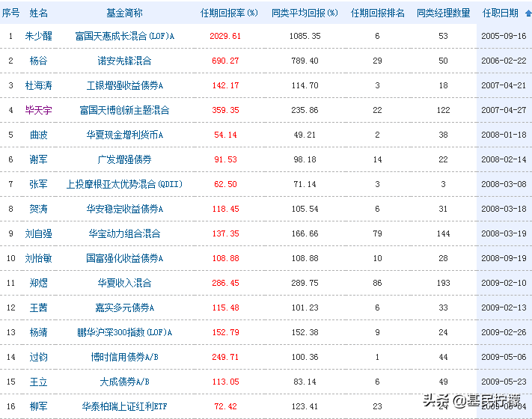Sort by the 同类经理数量 column header
532x419 pixels.
coord(443,13)
